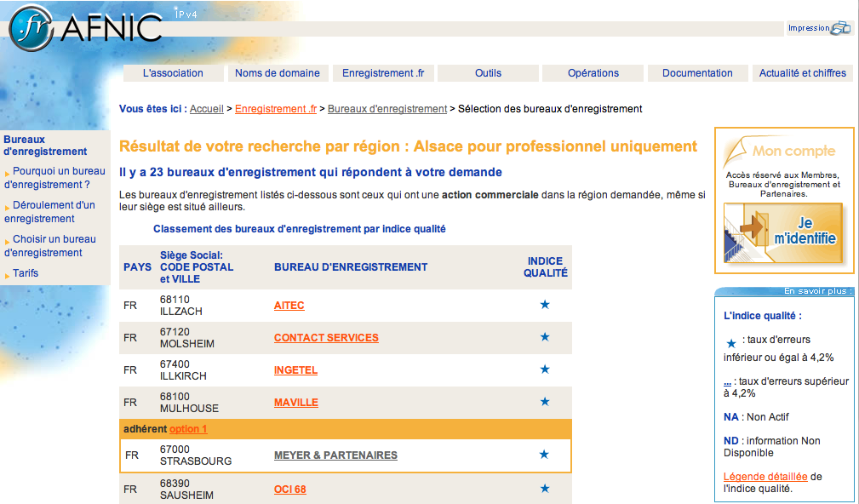Image resolution: width=859 pixels, height=504 pixels.
Task: Click the star icon in L'indice qualité legend
Action: point(730,343)
